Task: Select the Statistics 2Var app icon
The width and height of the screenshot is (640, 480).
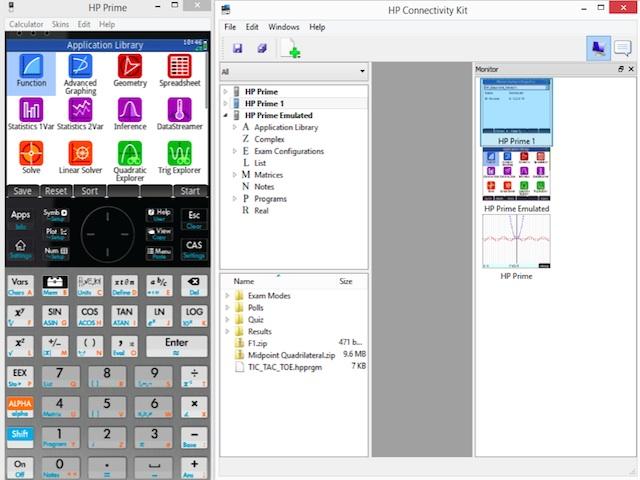Action: (x=80, y=114)
